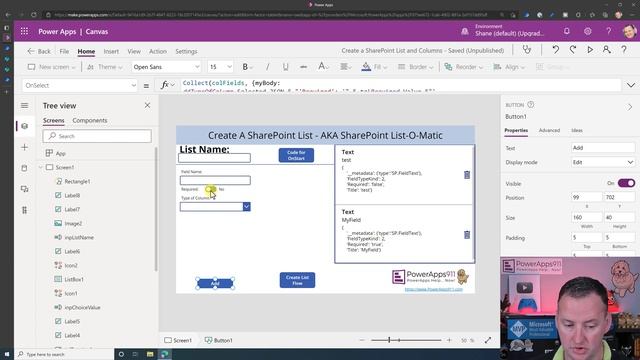The image size is (640, 360).
Task: Open the PowerApps911 website link
Action: 433,289
